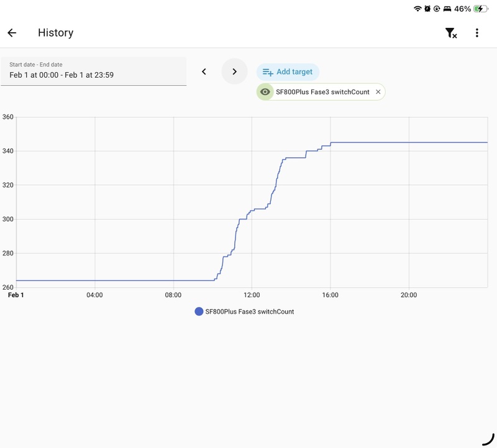Tap the Wi-Fi status icon
Image resolution: width=497 pixels, height=448 pixels.
[417, 9]
